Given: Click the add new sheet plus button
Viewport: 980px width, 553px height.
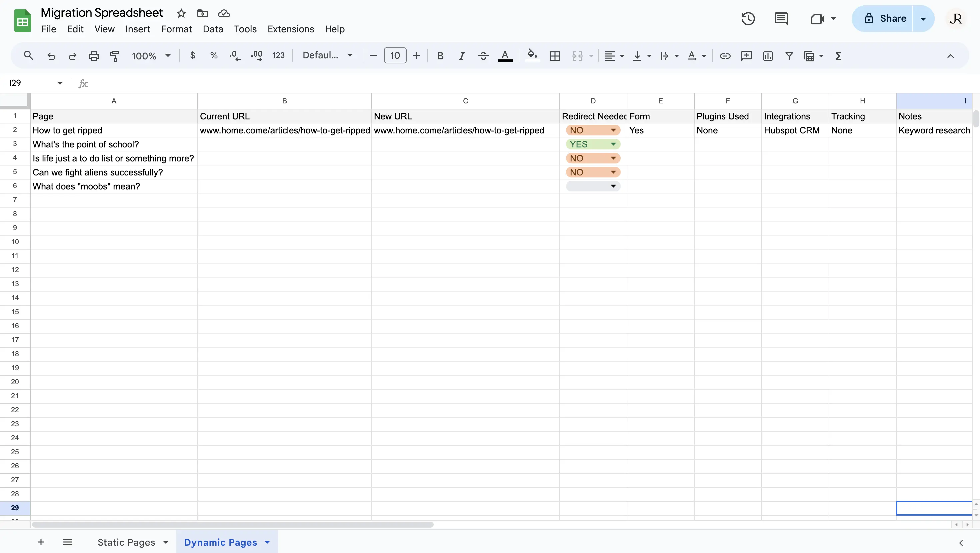Looking at the screenshot, I should 41,542.
